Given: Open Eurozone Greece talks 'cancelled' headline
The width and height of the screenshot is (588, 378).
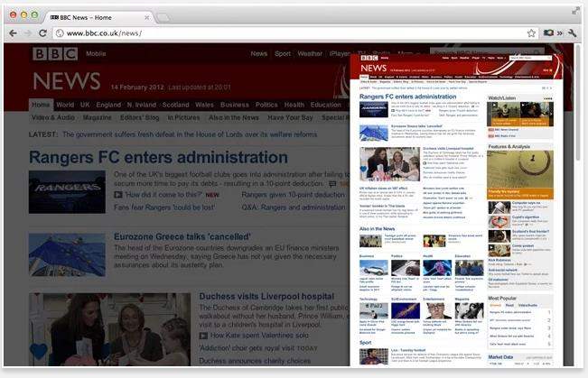Looking at the screenshot, I should (182, 236).
